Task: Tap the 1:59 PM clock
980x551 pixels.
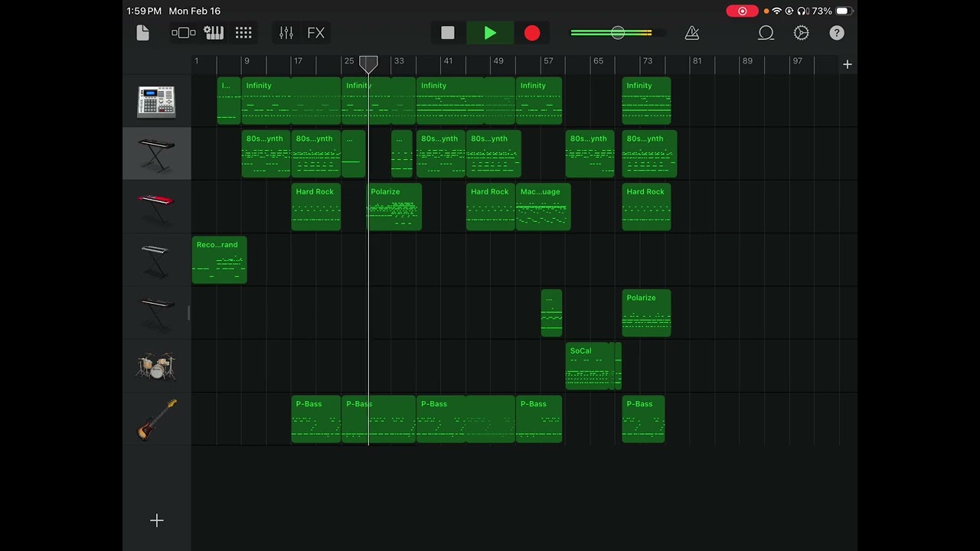Action: pyautogui.click(x=144, y=11)
